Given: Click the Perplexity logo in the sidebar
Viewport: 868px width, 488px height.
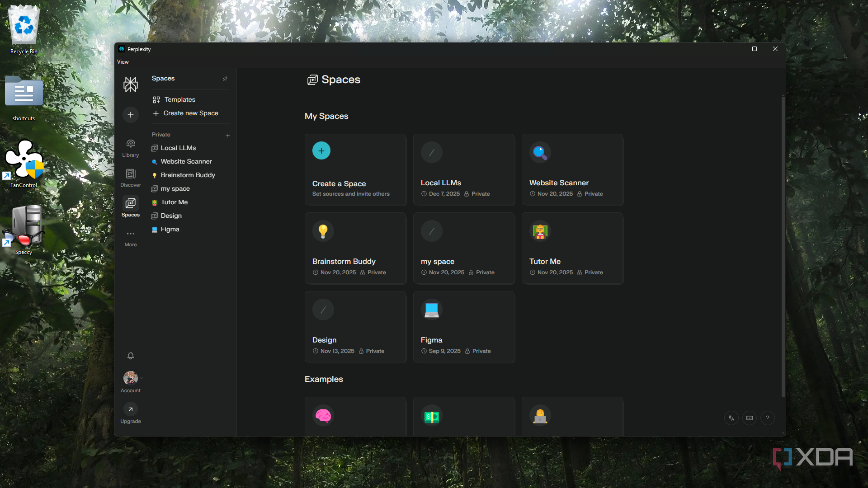Looking at the screenshot, I should (x=131, y=84).
